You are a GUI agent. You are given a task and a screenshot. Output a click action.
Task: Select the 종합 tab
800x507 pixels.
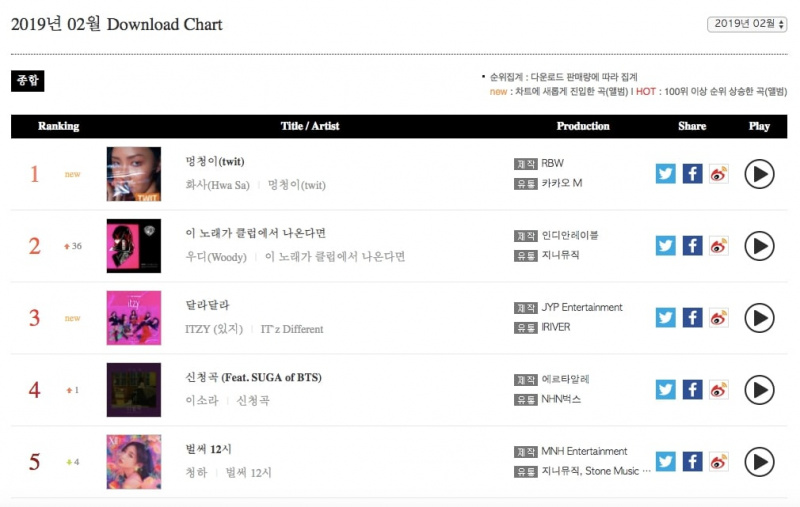tap(28, 81)
